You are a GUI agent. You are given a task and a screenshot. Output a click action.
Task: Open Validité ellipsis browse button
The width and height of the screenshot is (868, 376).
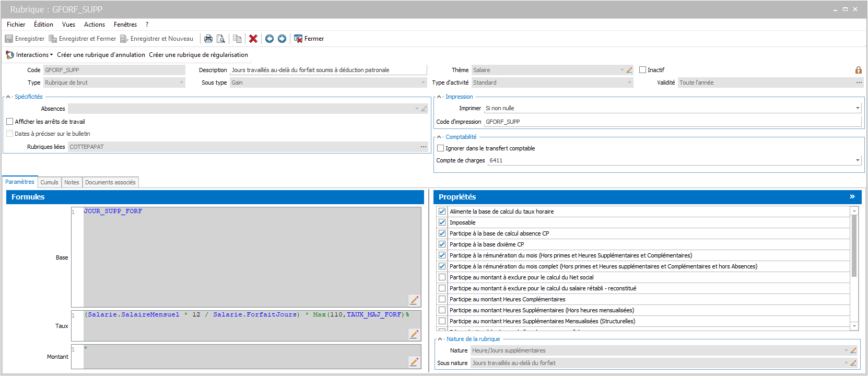(x=859, y=83)
